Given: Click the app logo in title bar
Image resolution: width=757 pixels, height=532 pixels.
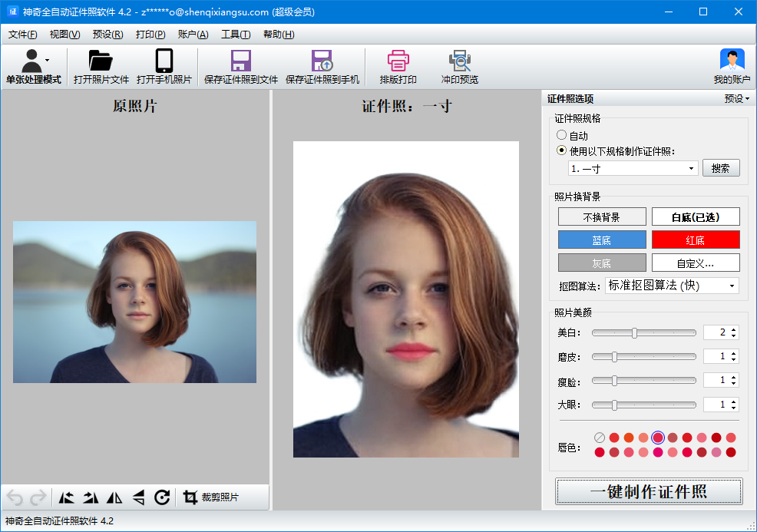Looking at the screenshot, I should pyautogui.click(x=12, y=12).
